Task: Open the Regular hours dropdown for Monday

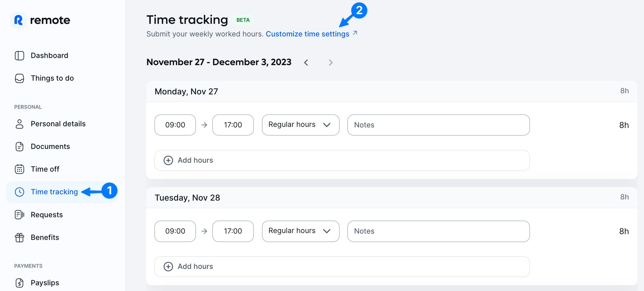Action: coord(300,125)
